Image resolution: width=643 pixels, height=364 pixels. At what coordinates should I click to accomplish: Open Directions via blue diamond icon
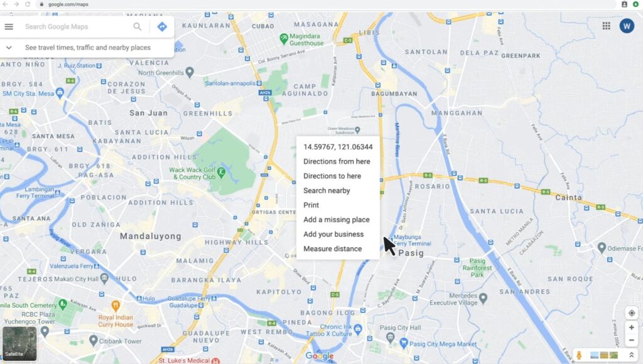(x=162, y=26)
